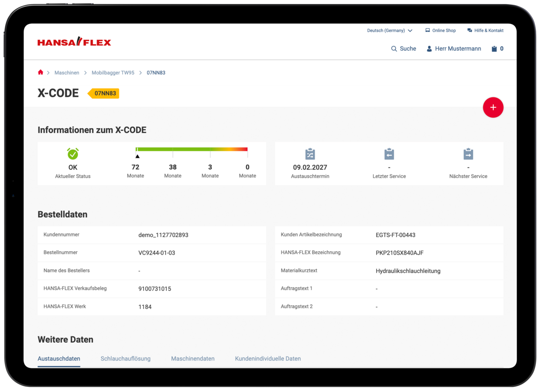Screen dimensions: 541x392
Task: Click 'Aktueller Status' label
Action: pos(73,176)
